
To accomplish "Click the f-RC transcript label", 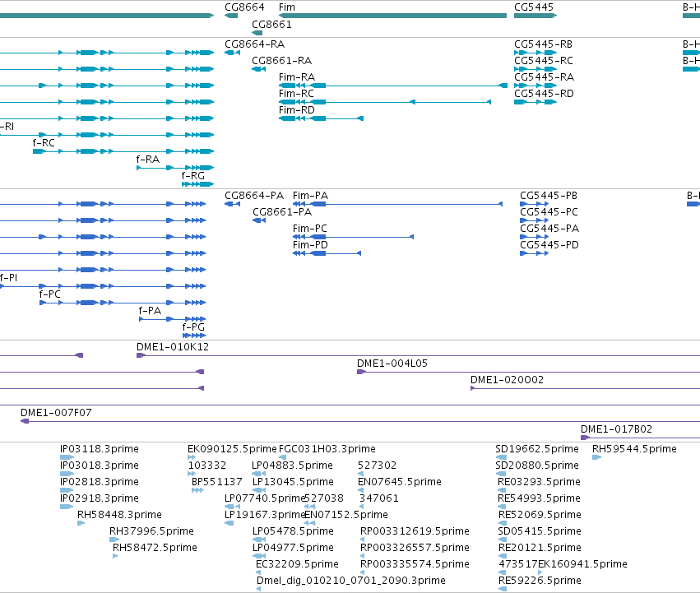I will (44, 143).
